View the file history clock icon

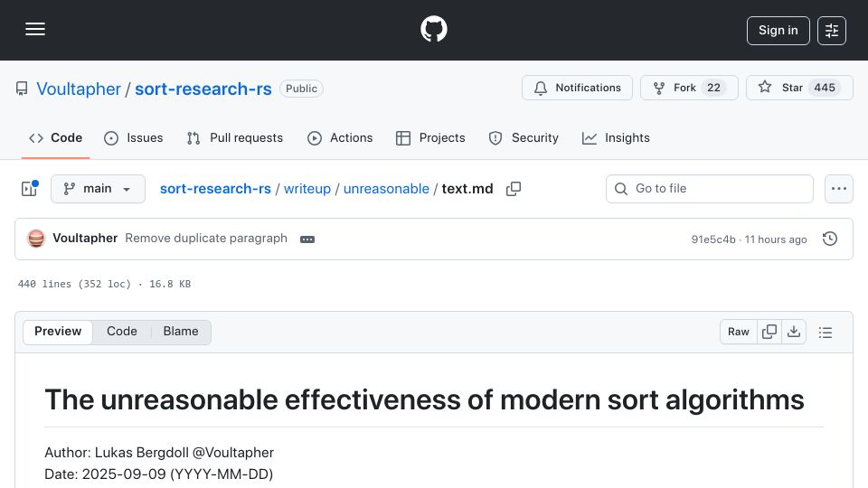pos(830,239)
